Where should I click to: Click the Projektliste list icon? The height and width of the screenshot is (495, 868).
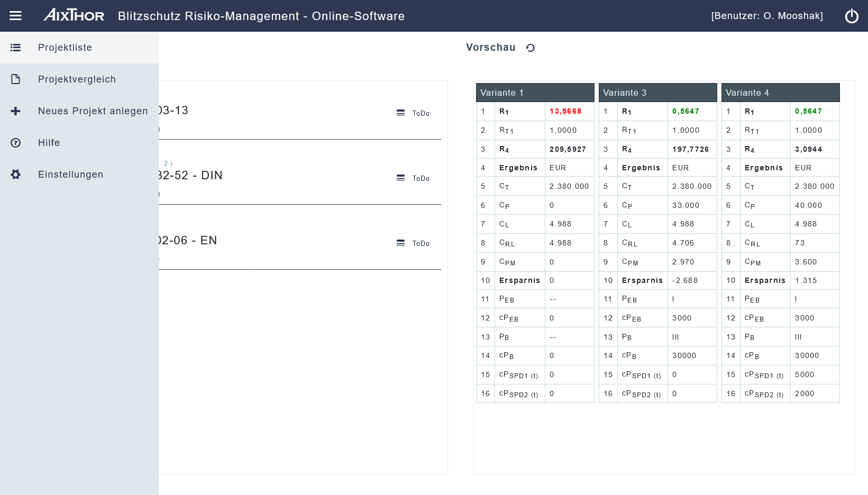(x=16, y=48)
